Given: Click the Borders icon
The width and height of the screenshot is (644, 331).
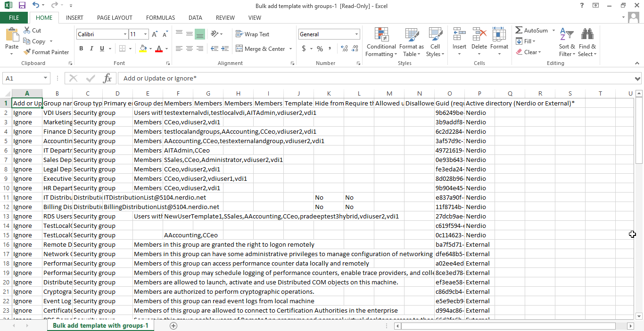Looking at the screenshot, I should [x=122, y=48].
